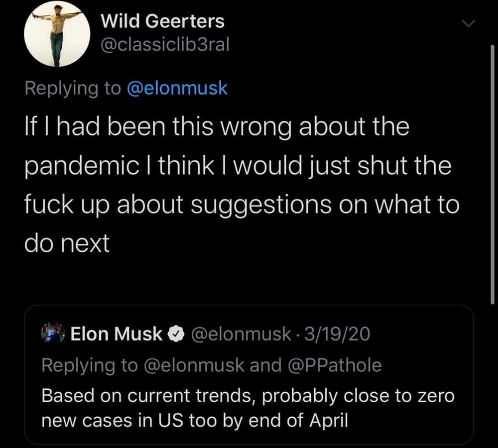Open the quoted tweet's "Based on current trends" line

point(248,396)
